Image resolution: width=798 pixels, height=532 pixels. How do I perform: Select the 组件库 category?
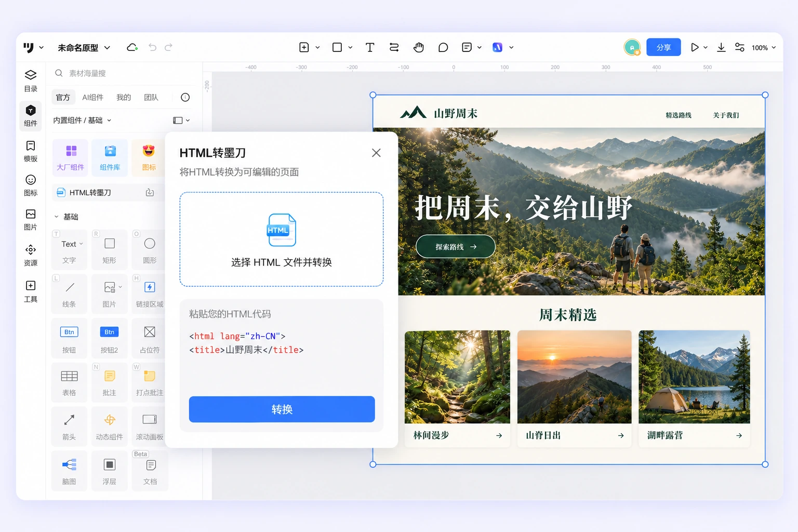pos(110,158)
